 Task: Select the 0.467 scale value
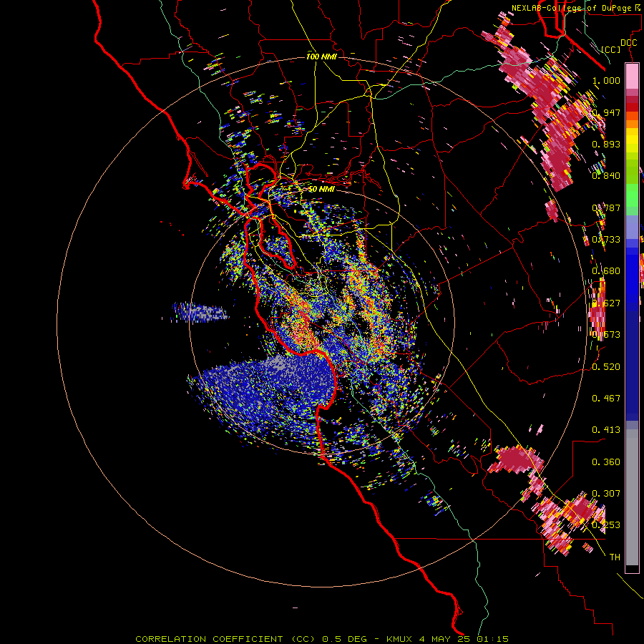(606, 399)
